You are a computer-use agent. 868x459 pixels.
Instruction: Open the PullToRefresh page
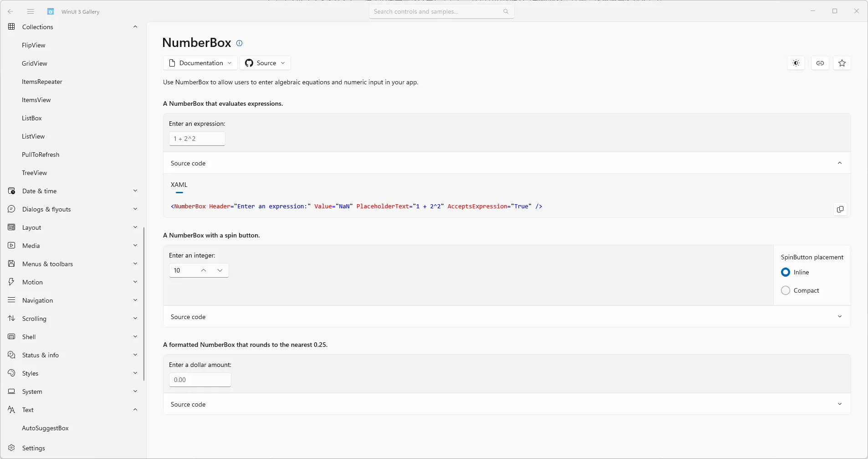(41, 155)
